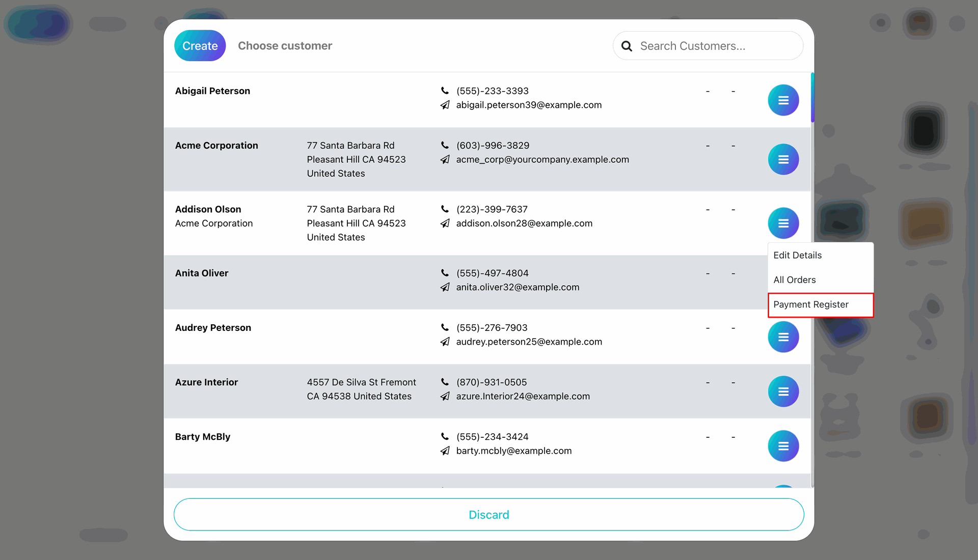Click phone number (555)-234-3424
The width and height of the screenshot is (978, 560).
(492, 436)
